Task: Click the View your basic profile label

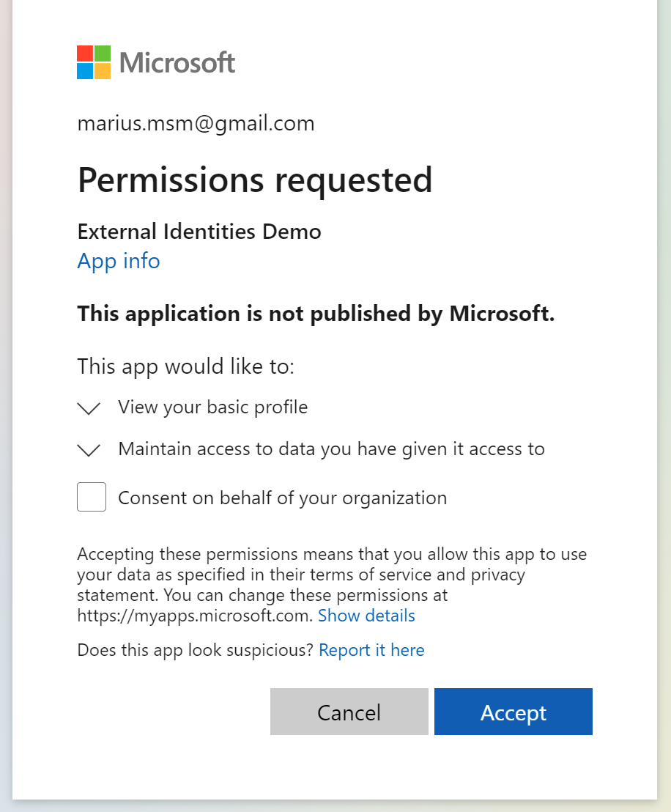Action: pos(212,407)
